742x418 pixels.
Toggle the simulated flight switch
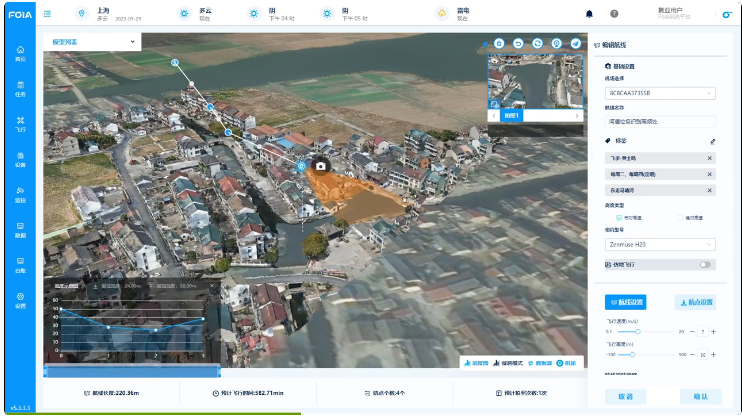coord(706,265)
